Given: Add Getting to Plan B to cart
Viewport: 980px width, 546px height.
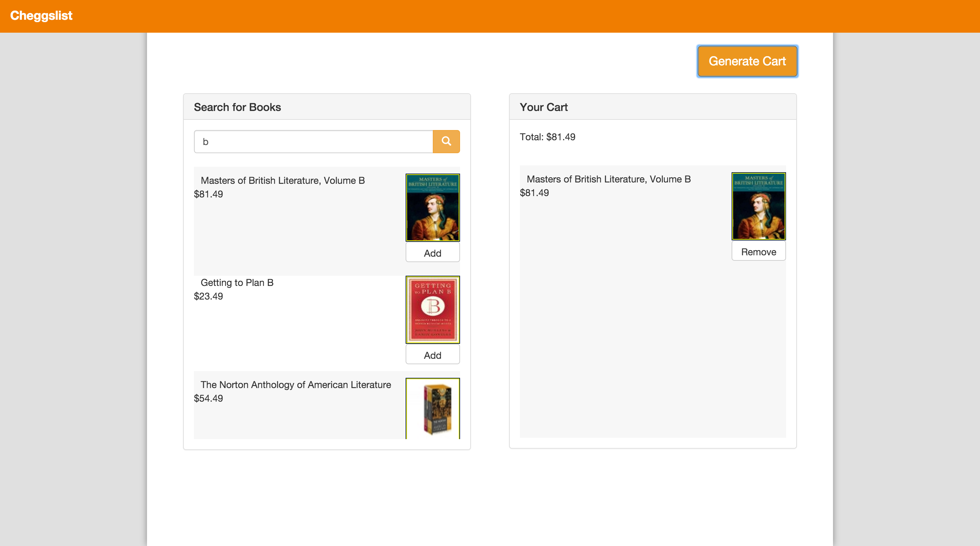Looking at the screenshot, I should 432,355.
